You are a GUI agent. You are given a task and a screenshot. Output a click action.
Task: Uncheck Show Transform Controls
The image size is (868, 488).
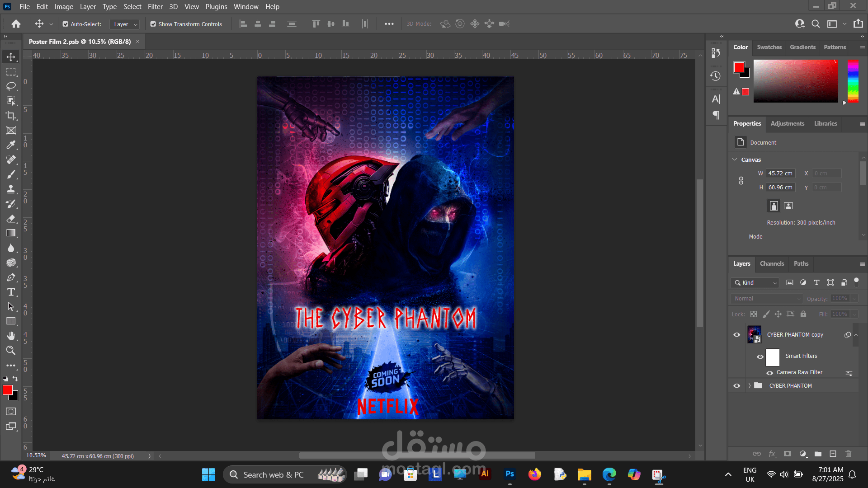tap(153, 24)
